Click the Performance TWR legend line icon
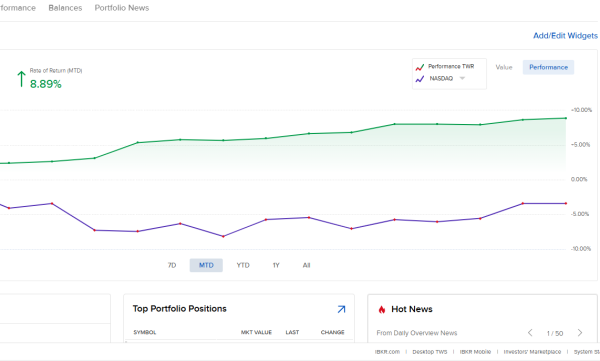The image size is (600, 361). [420, 67]
